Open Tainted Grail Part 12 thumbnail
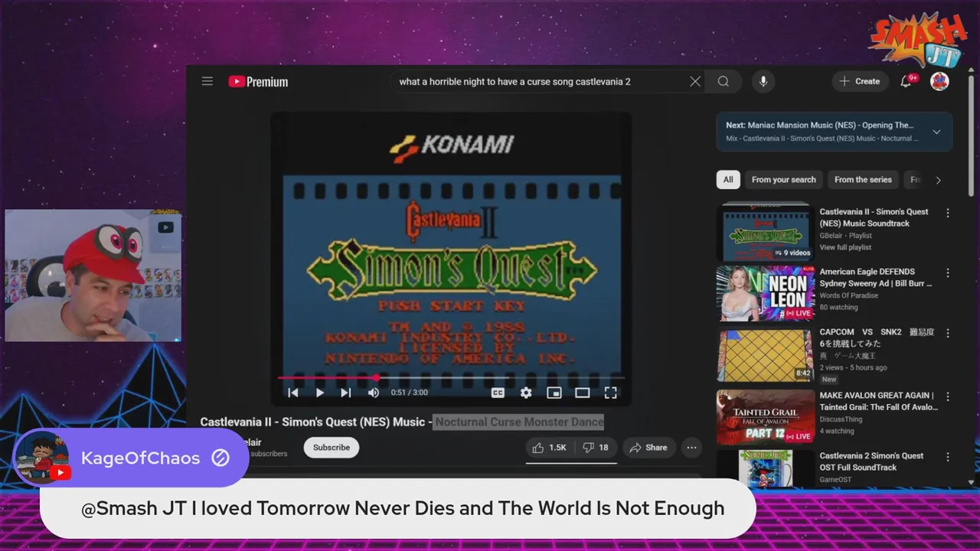The height and width of the screenshot is (551, 980). 766,417
